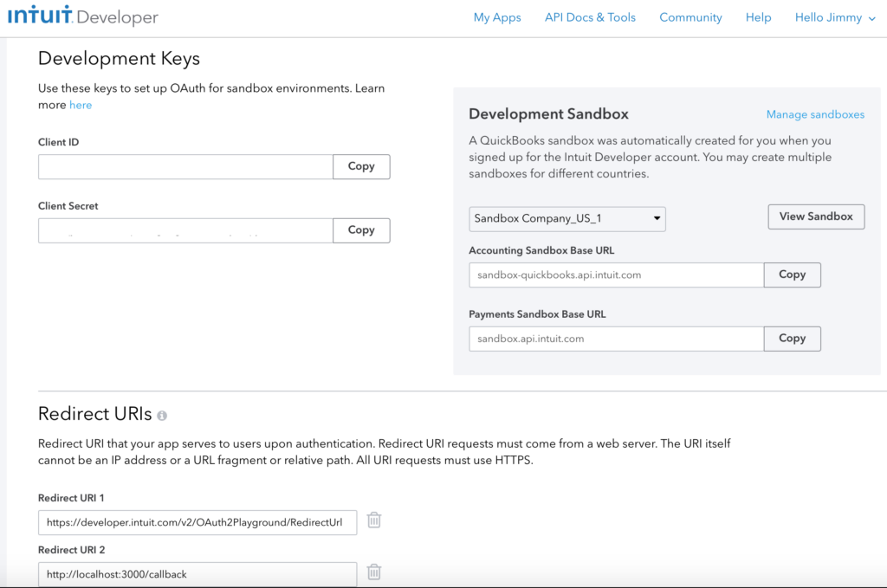Screen dimensions: 887x588
Task: Click the Redirect URIs heading text
Action: point(95,414)
